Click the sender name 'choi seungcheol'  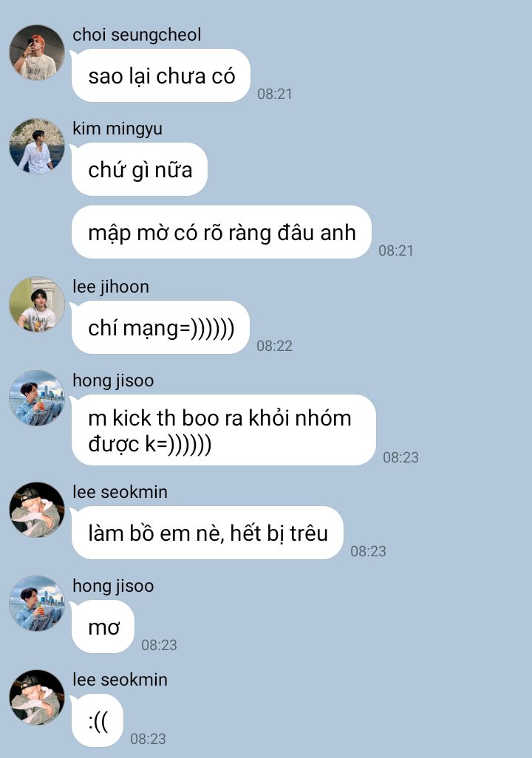[137, 35]
